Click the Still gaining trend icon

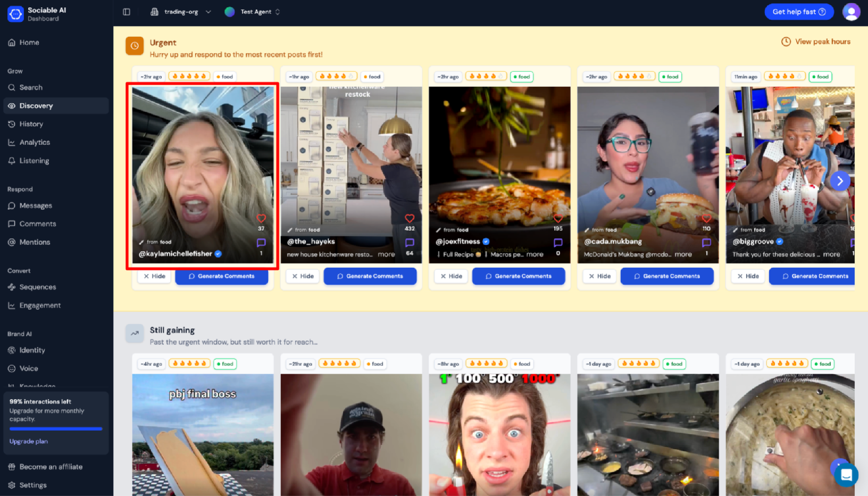point(135,334)
